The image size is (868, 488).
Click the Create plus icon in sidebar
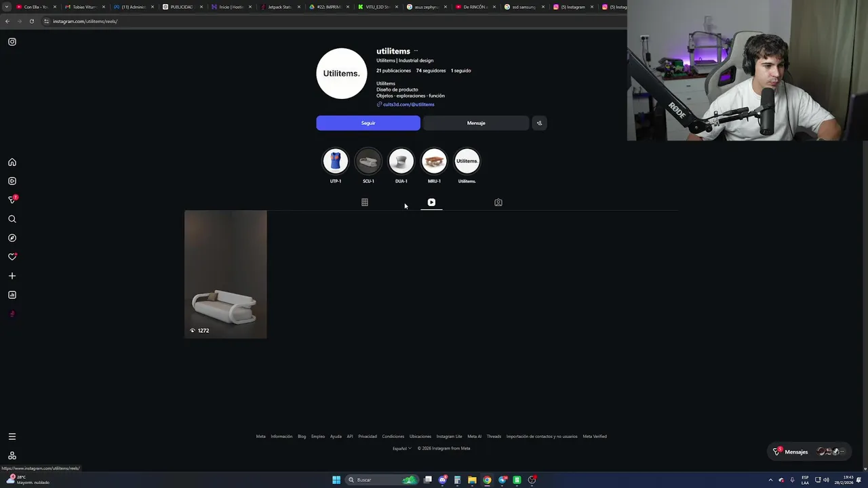coord(12,276)
